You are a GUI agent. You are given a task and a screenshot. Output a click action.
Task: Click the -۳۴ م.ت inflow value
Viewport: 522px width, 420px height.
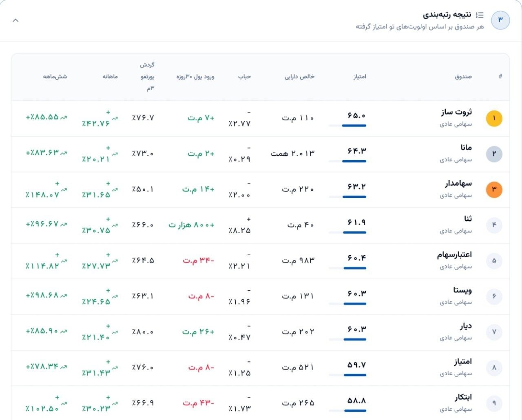click(199, 261)
